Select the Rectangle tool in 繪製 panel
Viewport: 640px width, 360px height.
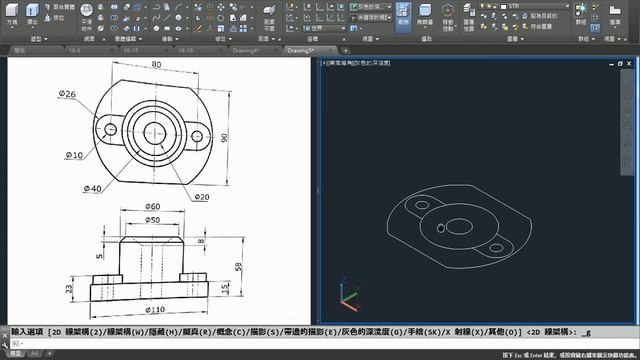tap(167, 28)
